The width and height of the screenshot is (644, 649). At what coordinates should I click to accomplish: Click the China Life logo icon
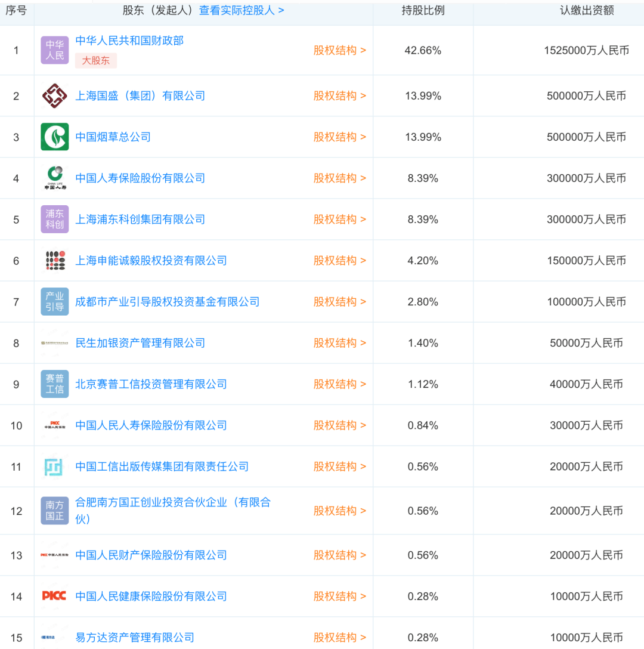tap(55, 178)
